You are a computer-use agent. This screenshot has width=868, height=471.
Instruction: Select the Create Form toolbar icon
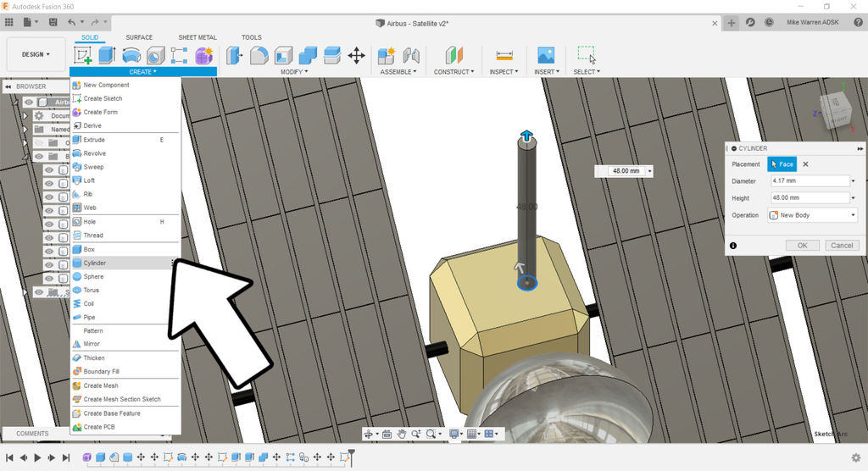(203, 55)
